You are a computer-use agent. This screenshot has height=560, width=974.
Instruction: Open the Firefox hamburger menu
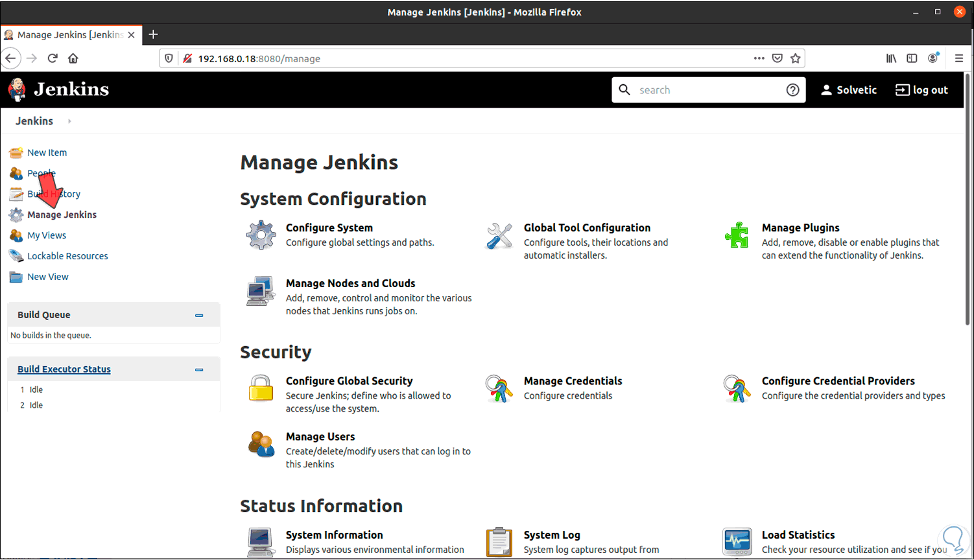(x=959, y=58)
